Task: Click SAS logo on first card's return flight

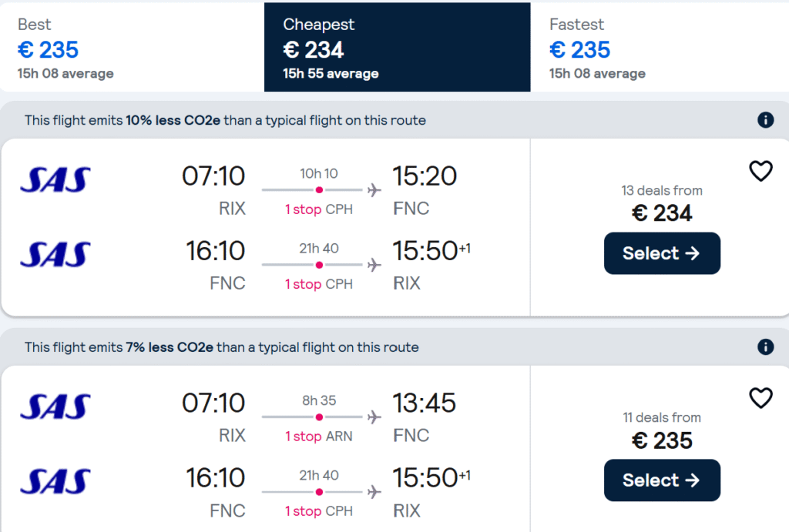Action: click(55, 254)
